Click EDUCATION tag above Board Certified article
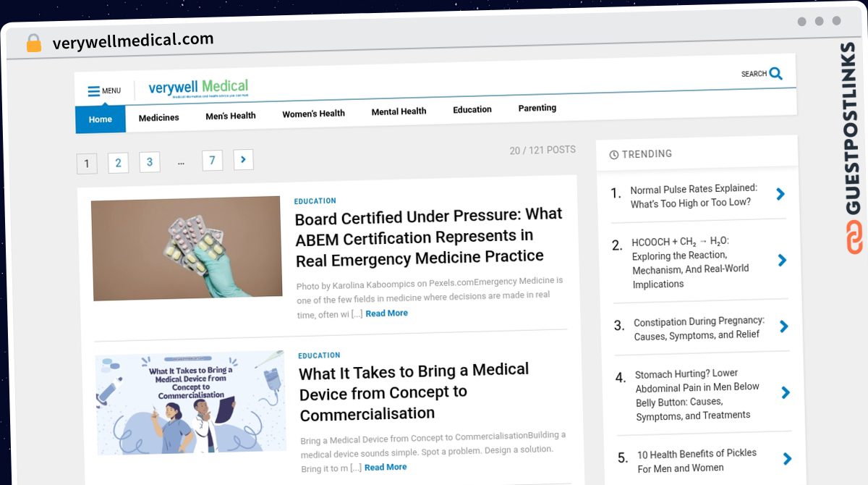This screenshot has height=485, width=868. [x=315, y=201]
